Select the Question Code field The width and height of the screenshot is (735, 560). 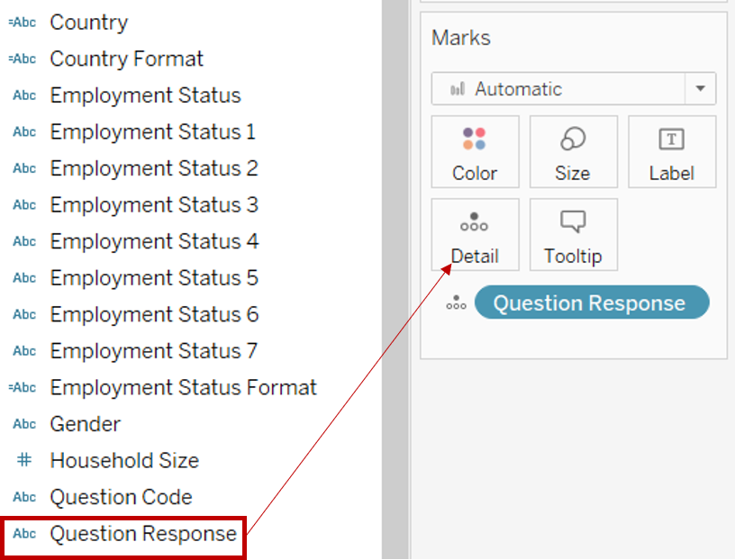[x=121, y=497]
